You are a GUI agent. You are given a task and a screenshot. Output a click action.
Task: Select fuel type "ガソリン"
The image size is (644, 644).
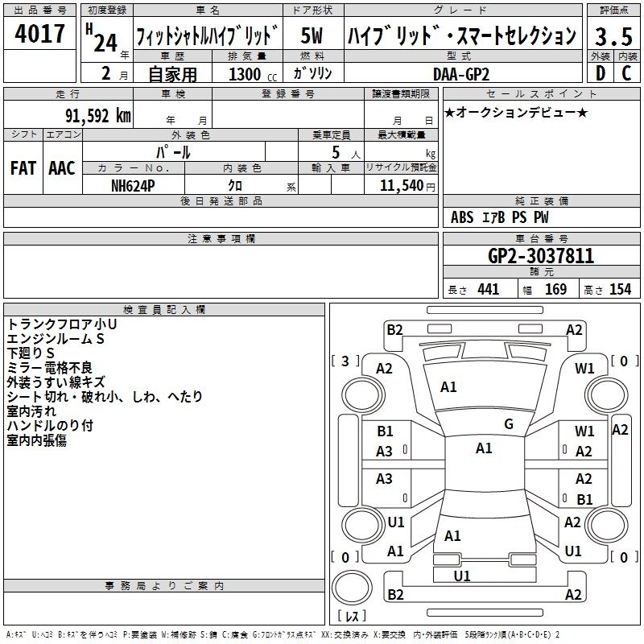313,73
